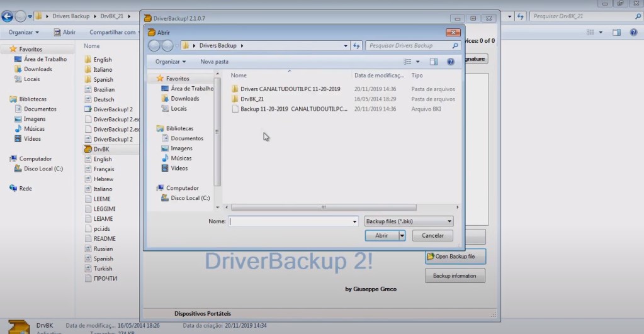Click the Cancelar button

[432, 235]
